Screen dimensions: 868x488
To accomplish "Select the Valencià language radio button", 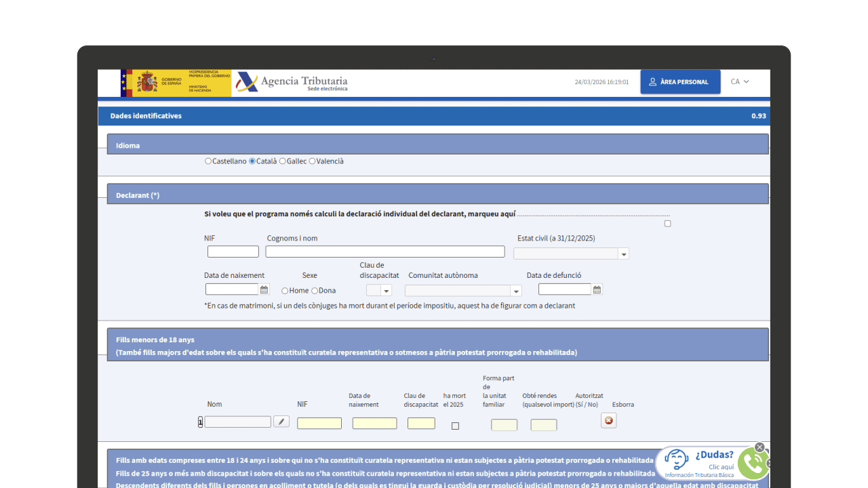I will coord(312,161).
